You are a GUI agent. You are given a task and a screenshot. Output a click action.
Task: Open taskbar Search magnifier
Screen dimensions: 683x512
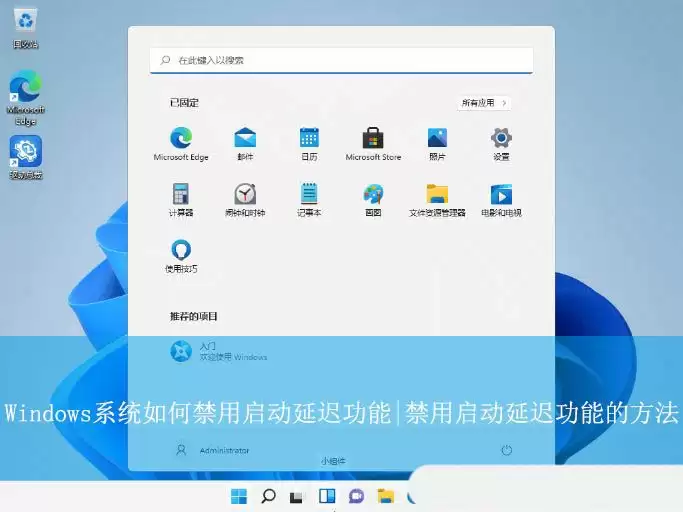pos(268,496)
